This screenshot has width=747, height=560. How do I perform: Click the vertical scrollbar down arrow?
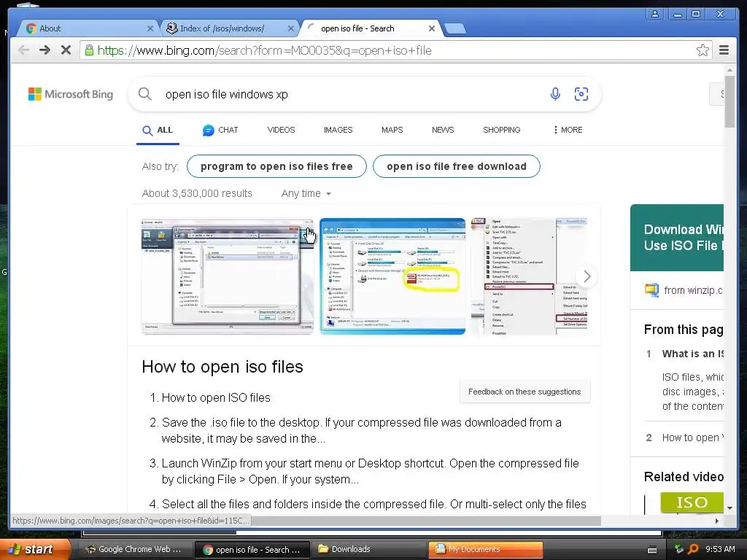[729, 508]
